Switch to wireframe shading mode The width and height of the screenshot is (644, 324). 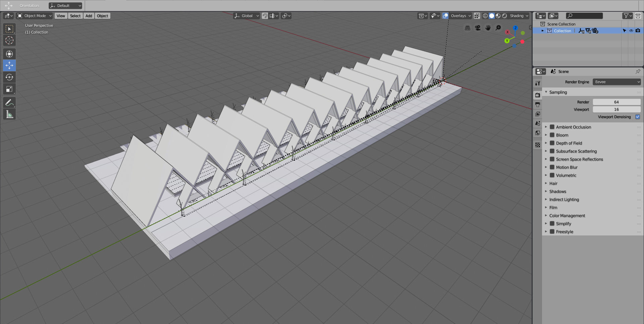click(485, 16)
